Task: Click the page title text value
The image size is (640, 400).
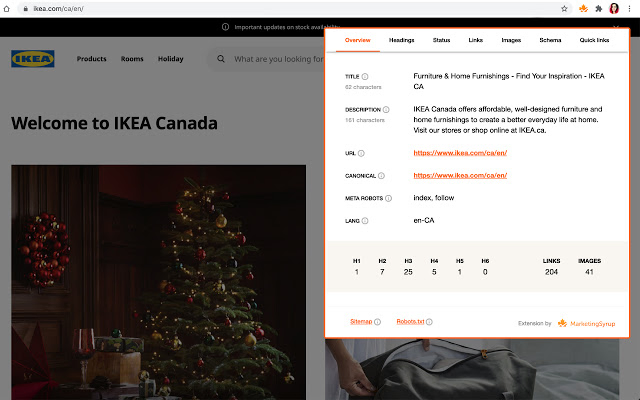Action: 509,81
